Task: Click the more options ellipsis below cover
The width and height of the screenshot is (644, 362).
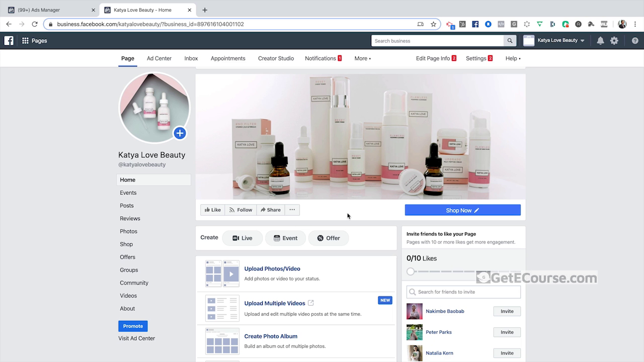Action: (292, 210)
